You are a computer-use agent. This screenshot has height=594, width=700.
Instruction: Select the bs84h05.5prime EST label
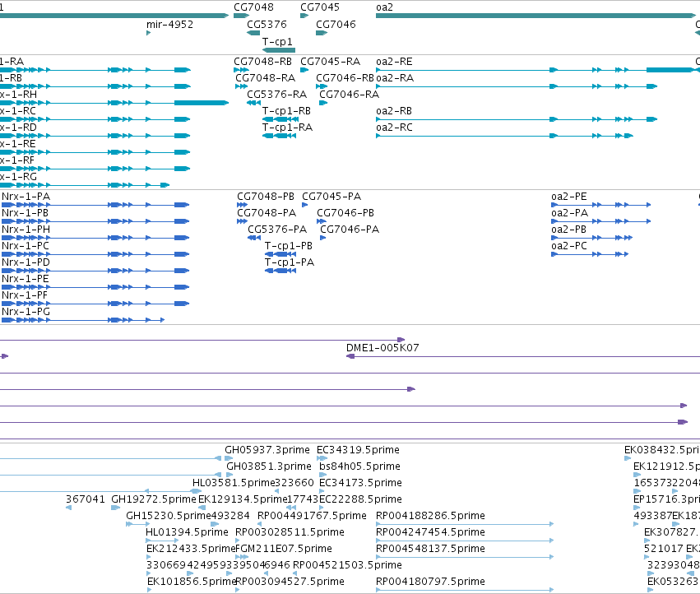(x=359, y=466)
